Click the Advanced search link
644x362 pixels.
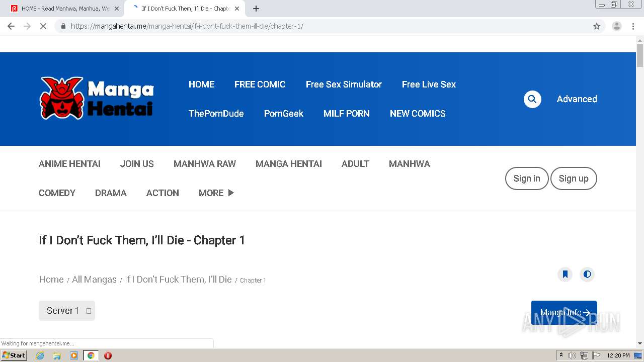pyautogui.click(x=577, y=99)
